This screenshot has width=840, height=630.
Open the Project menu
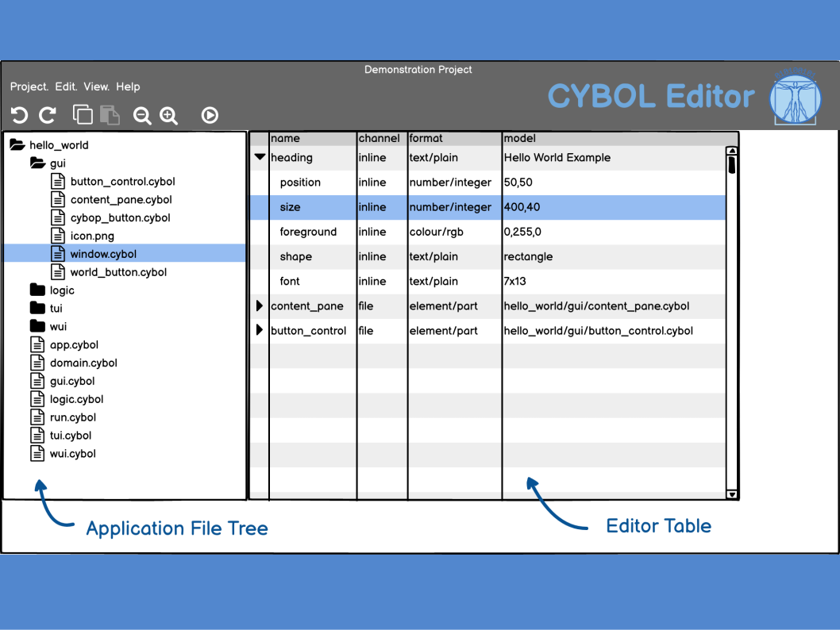coord(29,87)
